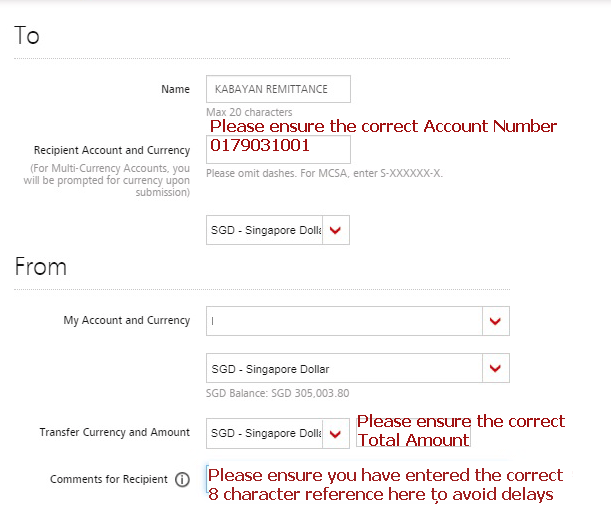The height and width of the screenshot is (516, 611).
Task: Click the 'Please omit dashes' hint text
Action: click(324, 173)
